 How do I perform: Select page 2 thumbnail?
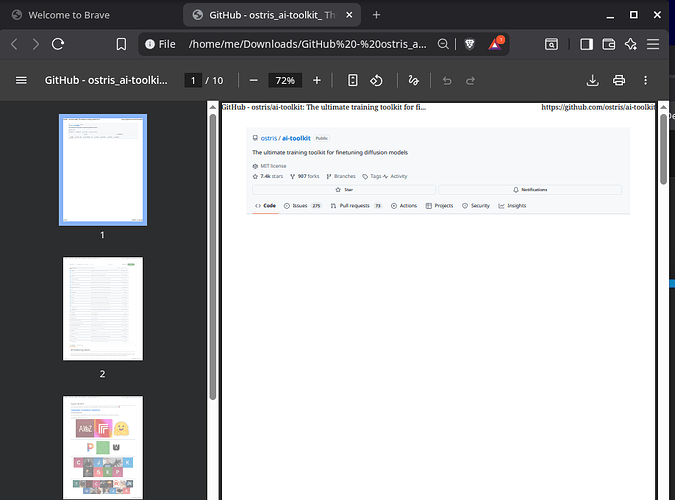103,309
